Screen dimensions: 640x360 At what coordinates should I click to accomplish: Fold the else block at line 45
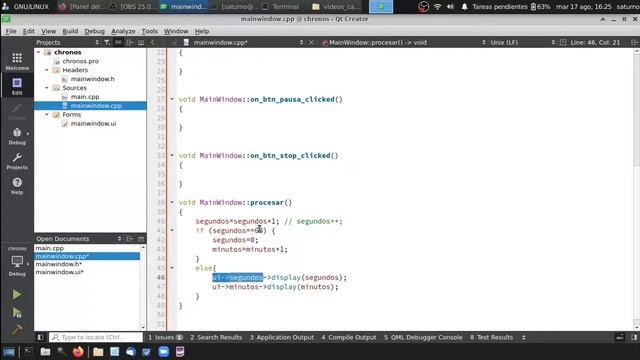tap(172, 268)
